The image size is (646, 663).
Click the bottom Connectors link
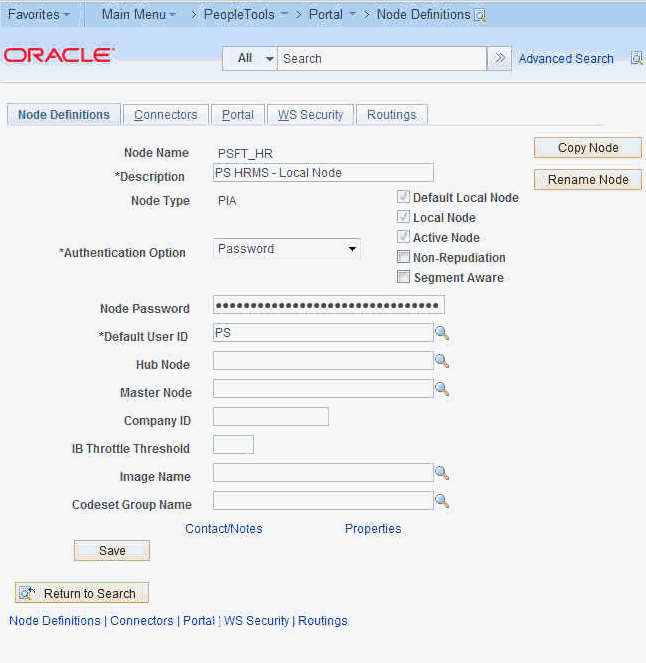pyautogui.click(x=142, y=621)
